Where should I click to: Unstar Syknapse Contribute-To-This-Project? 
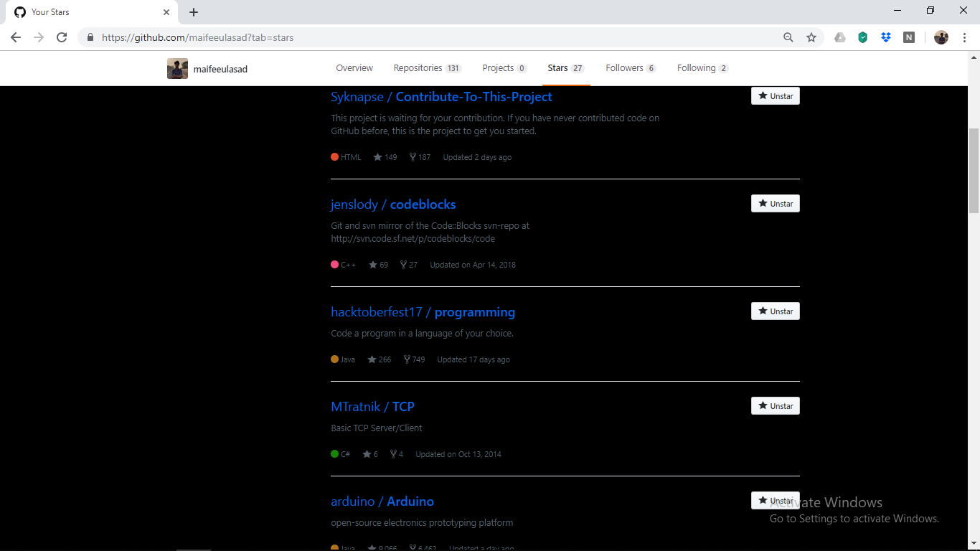pyautogui.click(x=776, y=96)
